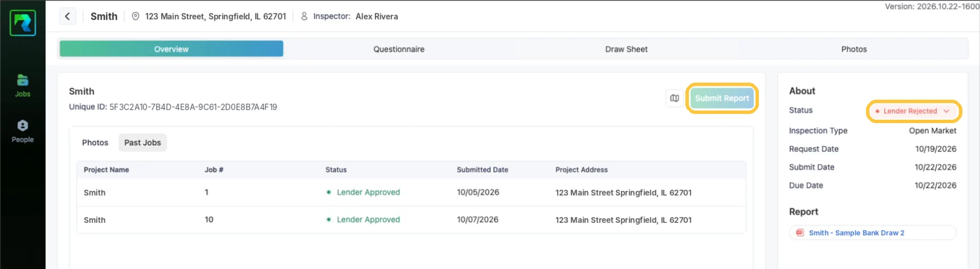The height and width of the screenshot is (269, 980).
Task: Click Lender Approved status for 10/05/2026 job
Action: (x=363, y=192)
